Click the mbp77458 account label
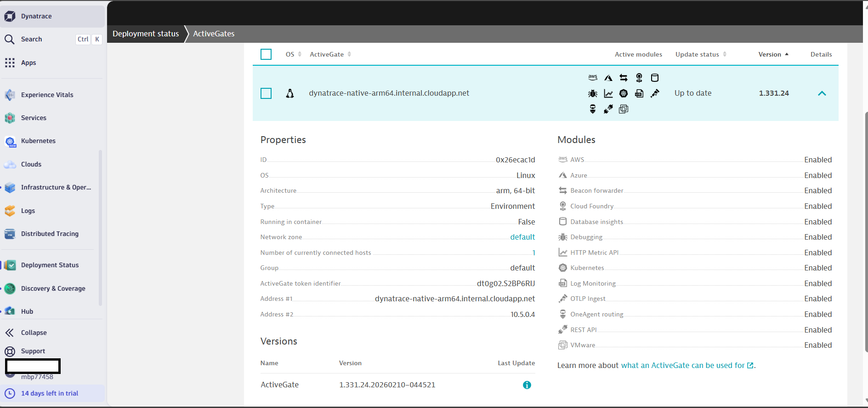This screenshot has height=408, width=868. (37, 377)
